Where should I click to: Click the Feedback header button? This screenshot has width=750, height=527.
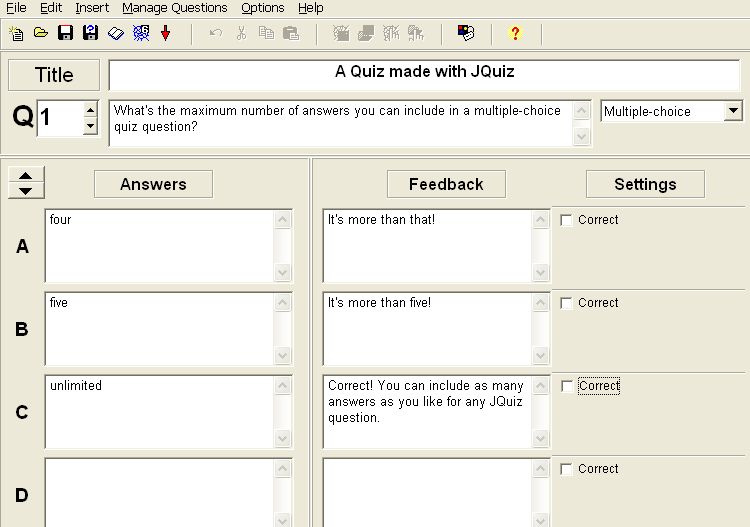tap(446, 184)
